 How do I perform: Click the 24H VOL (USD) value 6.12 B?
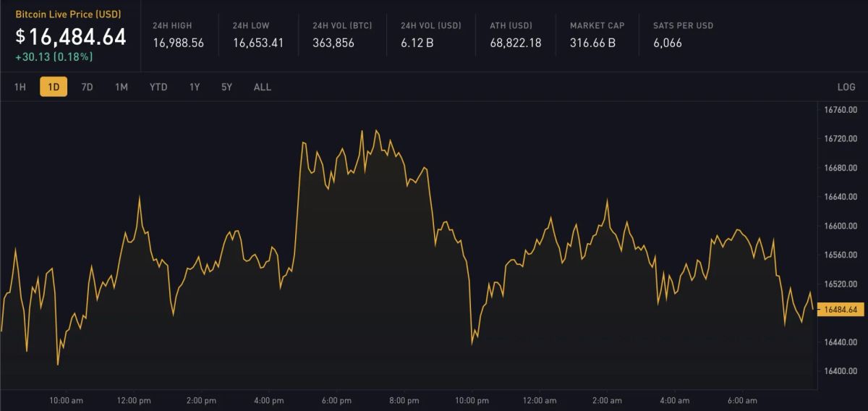[x=417, y=43]
